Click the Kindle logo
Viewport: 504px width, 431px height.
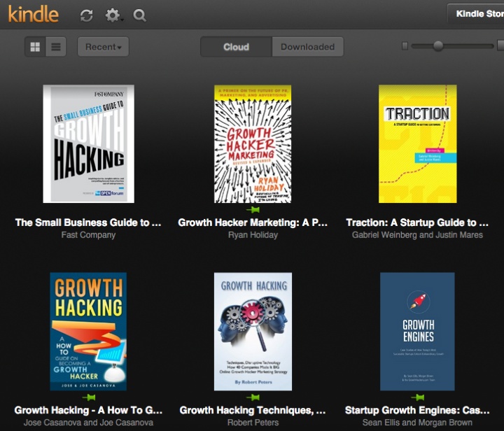click(34, 15)
